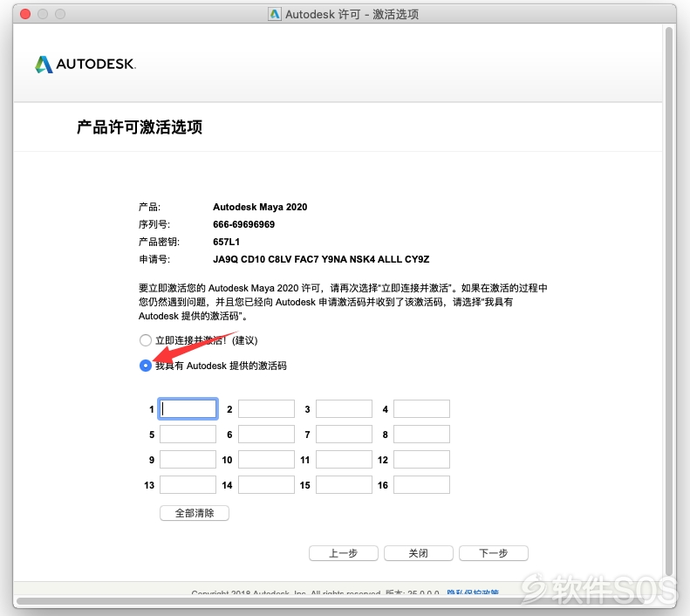Focus activation code field 16
The width and height of the screenshot is (690, 616).
[421, 485]
